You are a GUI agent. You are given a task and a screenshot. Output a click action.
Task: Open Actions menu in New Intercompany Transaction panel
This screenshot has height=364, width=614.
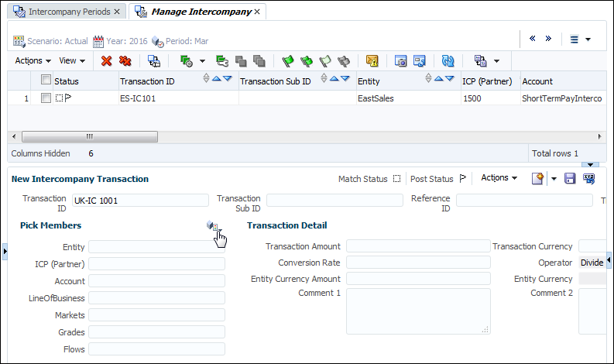click(499, 178)
